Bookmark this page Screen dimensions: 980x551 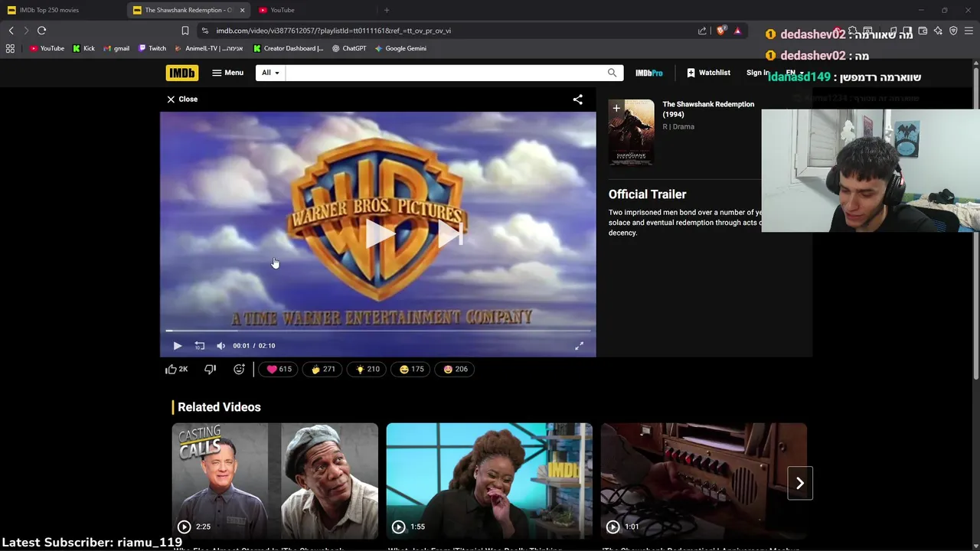(x=185, y=31)
